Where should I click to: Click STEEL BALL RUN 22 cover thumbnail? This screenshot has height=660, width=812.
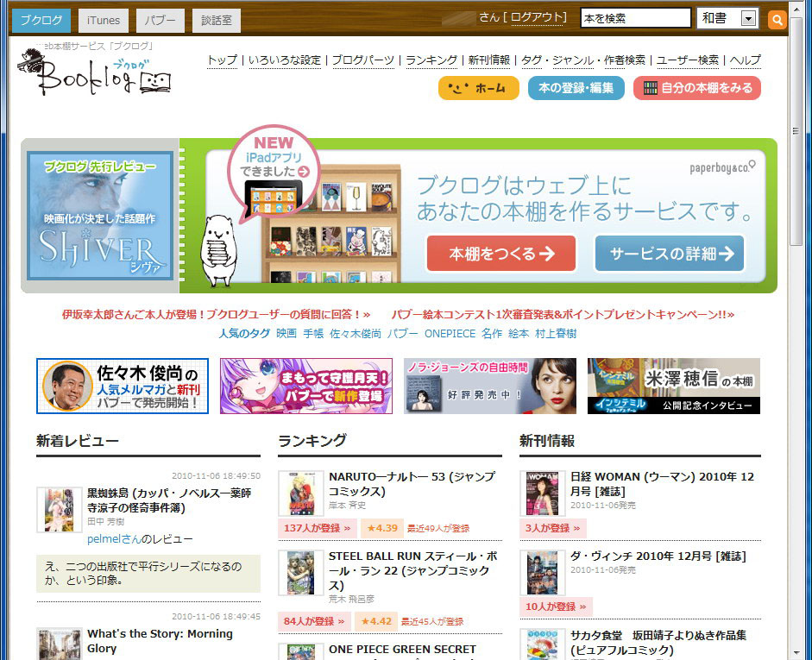301,573
